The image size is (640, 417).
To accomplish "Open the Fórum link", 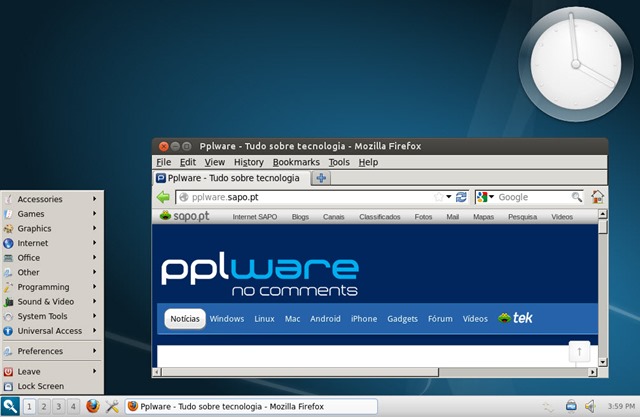I will coord(440,319).
